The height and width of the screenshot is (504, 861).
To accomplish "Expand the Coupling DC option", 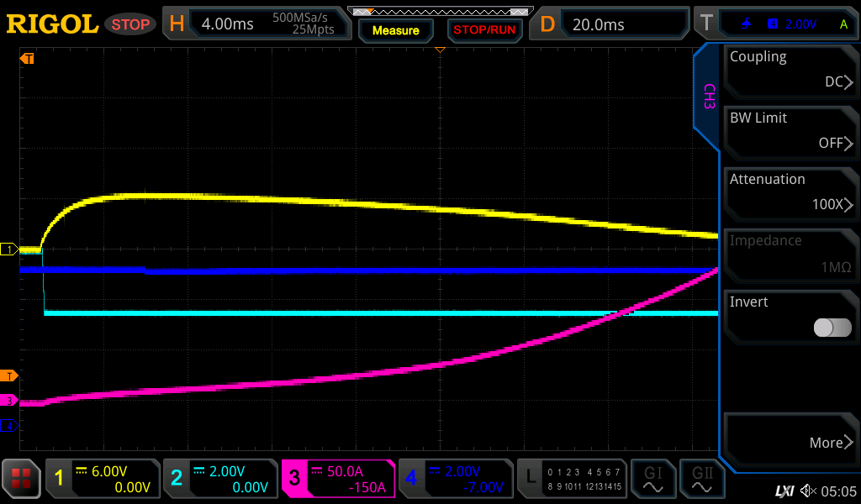I will [790, 71].
